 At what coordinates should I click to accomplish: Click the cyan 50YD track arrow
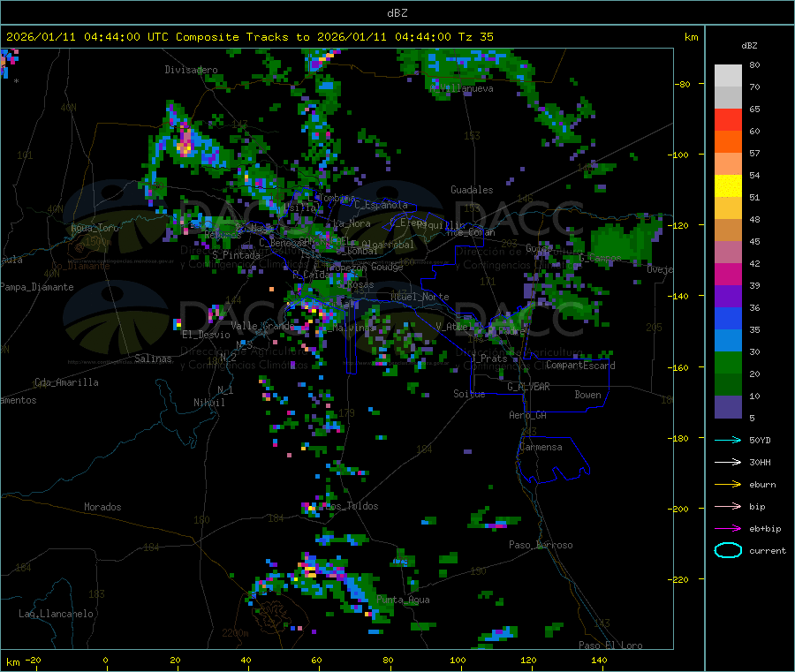(728, 440)
